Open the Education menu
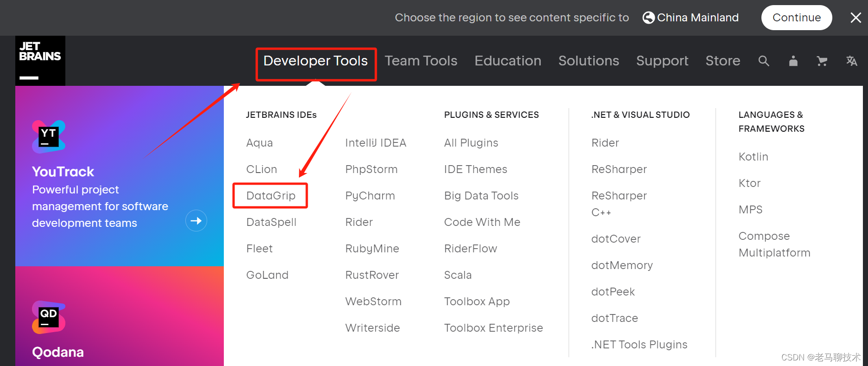Viewport: 868px width, 366px height. pyautogui.click(x=508, y=61)
